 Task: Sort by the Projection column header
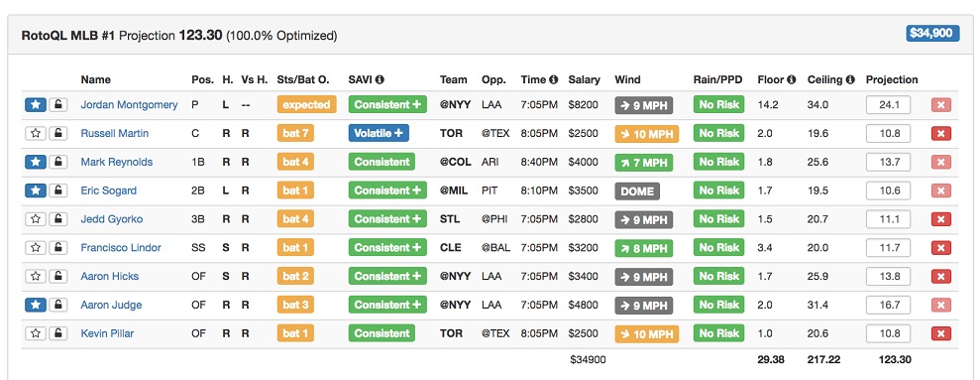click(x=892, y=80)
